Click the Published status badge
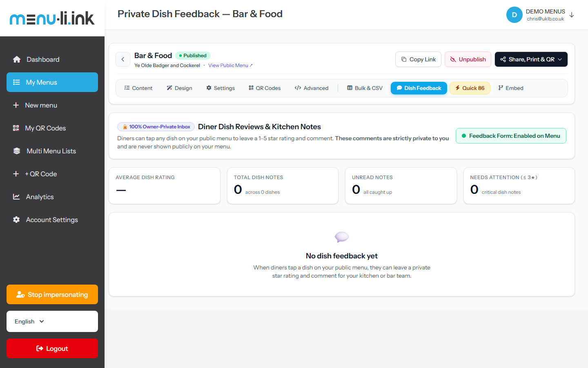 pyautogui.click(x=193, y=56)
